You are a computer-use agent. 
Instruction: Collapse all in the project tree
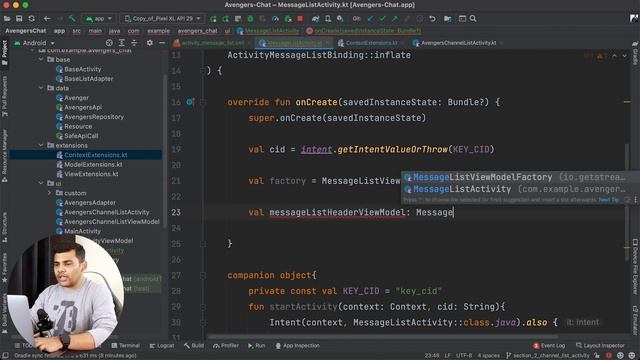(134, 43)
